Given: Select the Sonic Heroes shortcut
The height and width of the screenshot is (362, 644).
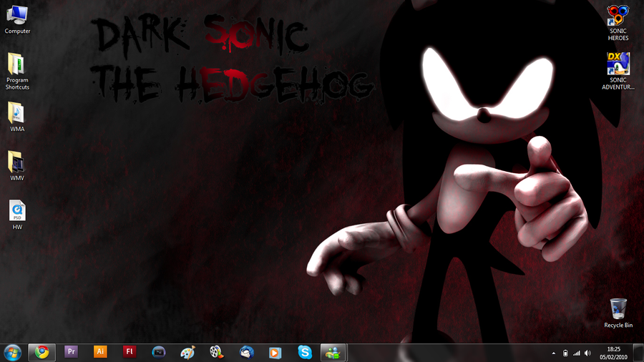Looking at the screenshot, I should [618, 23].
